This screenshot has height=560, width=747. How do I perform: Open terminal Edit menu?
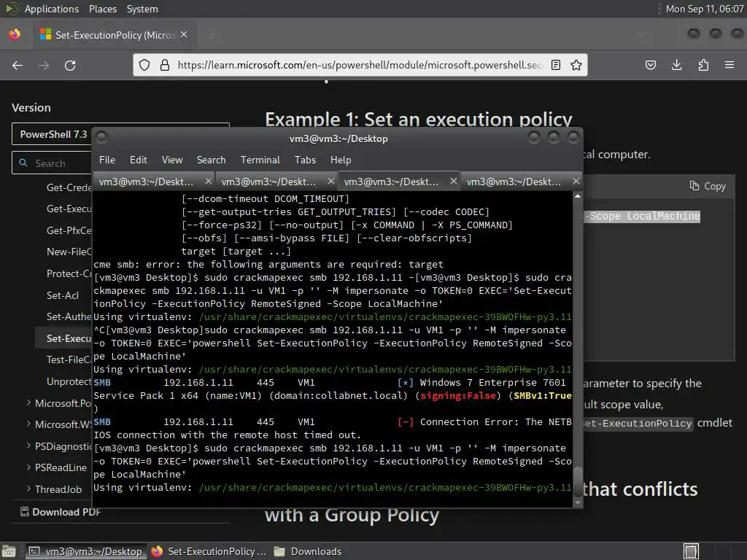click(138, 160)
